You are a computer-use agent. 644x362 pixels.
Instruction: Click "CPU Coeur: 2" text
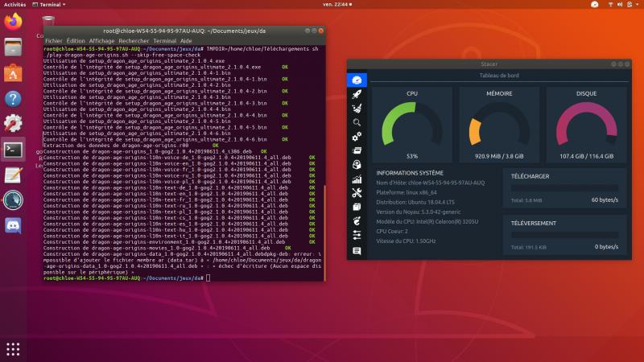392,232
